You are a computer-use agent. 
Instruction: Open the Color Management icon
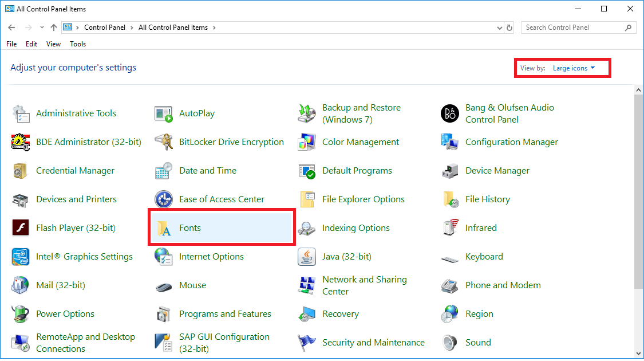click(307, 142)
